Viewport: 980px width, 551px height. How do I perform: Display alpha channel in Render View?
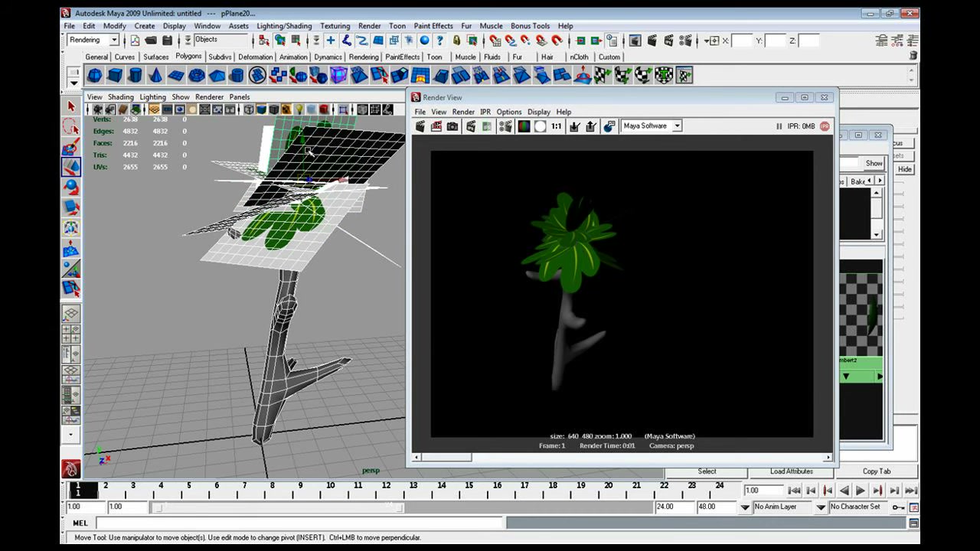[541, 126]
